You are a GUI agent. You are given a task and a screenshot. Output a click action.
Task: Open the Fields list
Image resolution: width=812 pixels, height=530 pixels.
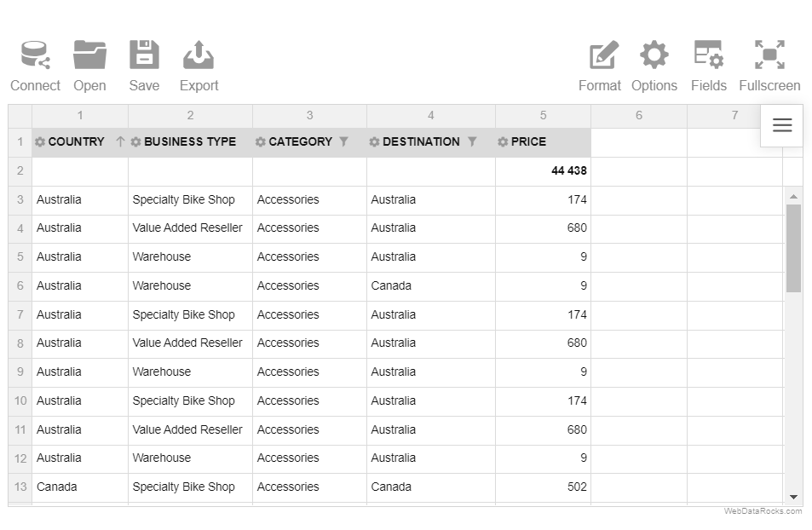(x=709, y=66)
